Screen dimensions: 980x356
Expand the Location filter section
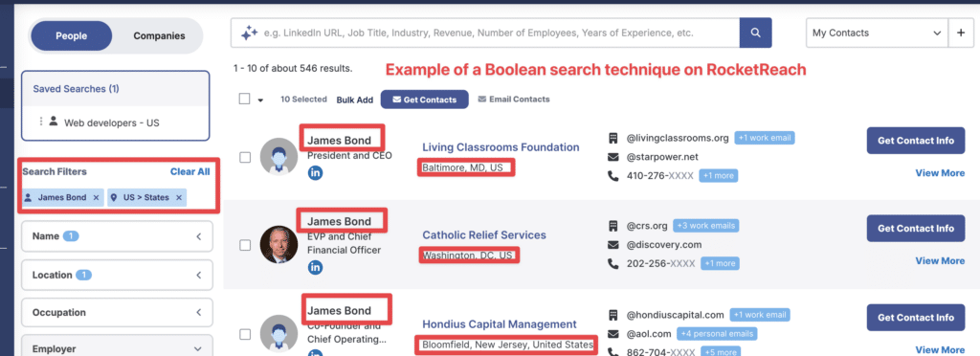117,275
